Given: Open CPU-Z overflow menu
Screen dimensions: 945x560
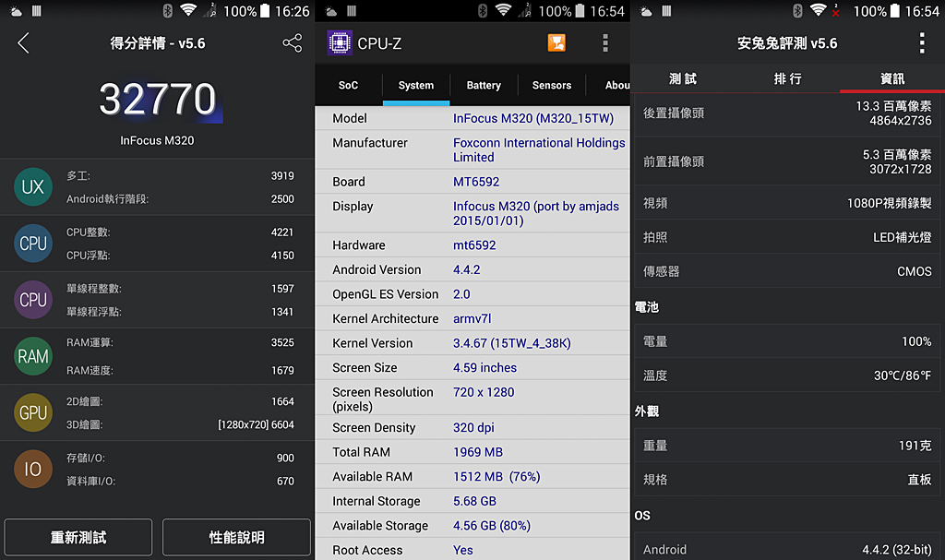Looking at the screenshot, I should point(605,42).
